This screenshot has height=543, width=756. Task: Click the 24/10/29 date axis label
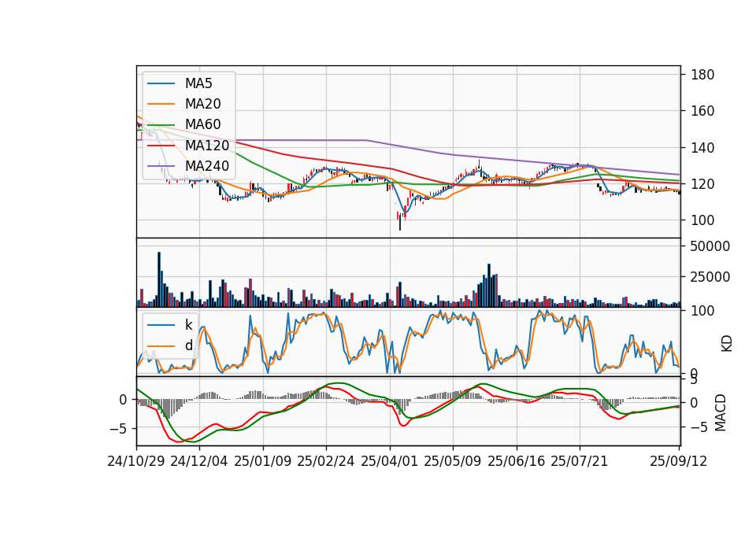pos(136,461)
